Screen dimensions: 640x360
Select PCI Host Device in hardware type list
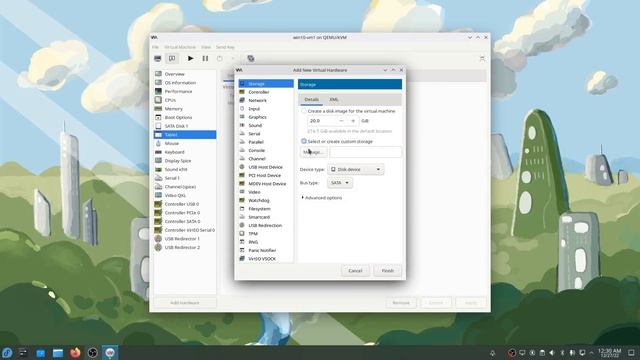pos(266,175)
